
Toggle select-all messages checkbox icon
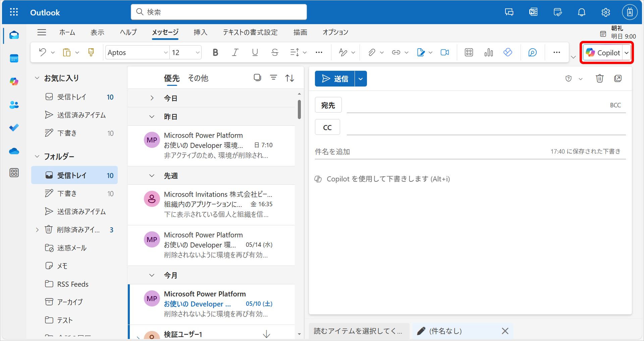(x=257, y=78)
